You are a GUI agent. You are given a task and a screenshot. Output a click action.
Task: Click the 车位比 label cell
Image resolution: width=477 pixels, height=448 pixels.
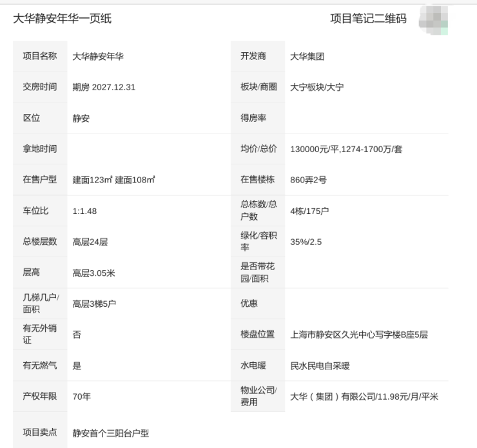[x=40, y=211]
